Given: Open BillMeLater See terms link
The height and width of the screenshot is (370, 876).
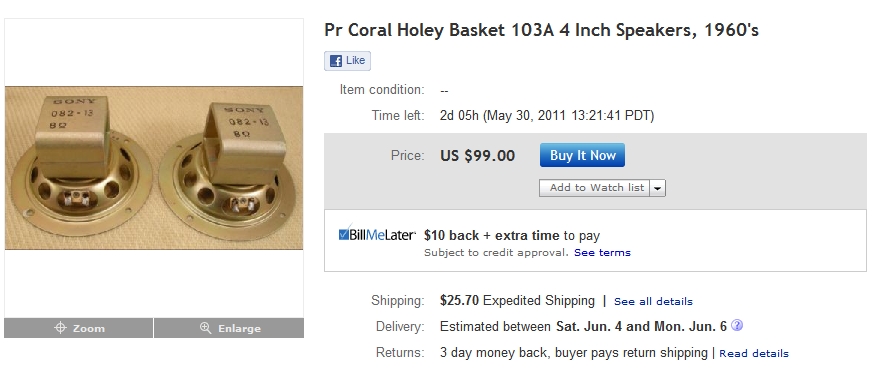Looking at the screenshot, I should (x=602, y=253).
